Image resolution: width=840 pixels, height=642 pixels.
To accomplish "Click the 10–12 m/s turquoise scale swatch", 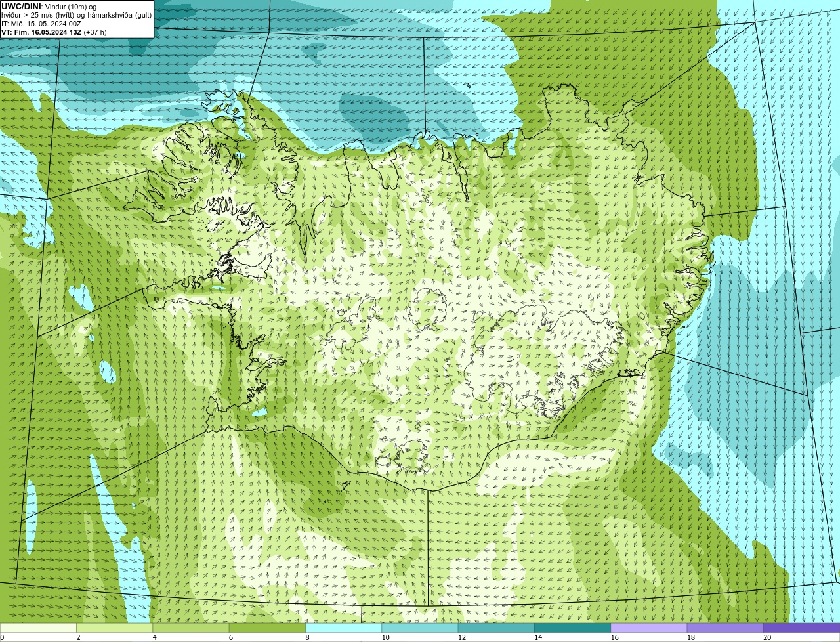I will (420, 628).
